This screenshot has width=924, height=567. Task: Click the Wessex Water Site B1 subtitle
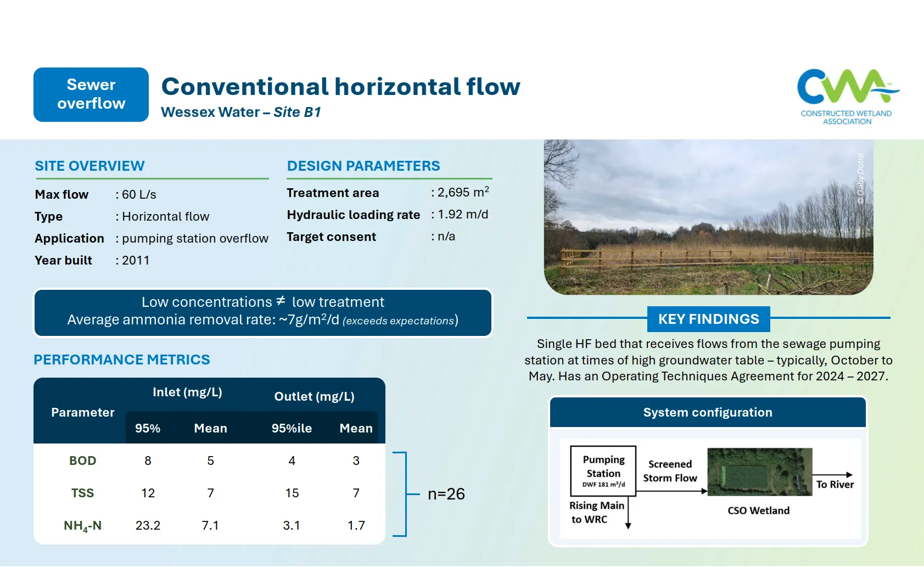240,112
